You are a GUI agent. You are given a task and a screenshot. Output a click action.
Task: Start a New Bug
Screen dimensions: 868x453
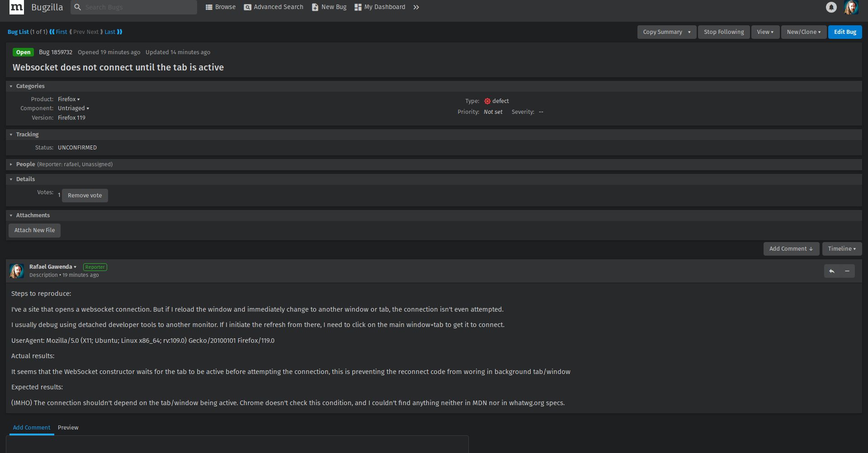click(x=329, y=7)
